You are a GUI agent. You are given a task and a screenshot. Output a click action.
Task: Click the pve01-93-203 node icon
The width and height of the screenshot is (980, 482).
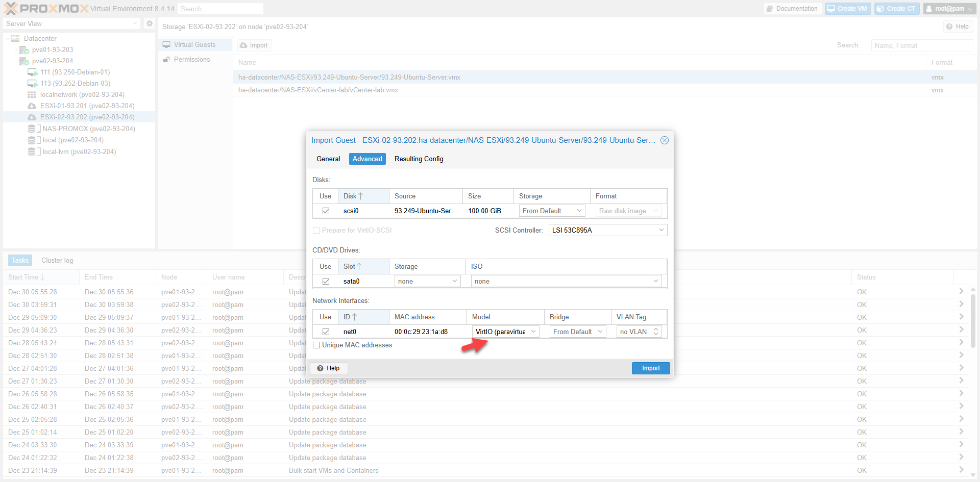click(24, 50)
